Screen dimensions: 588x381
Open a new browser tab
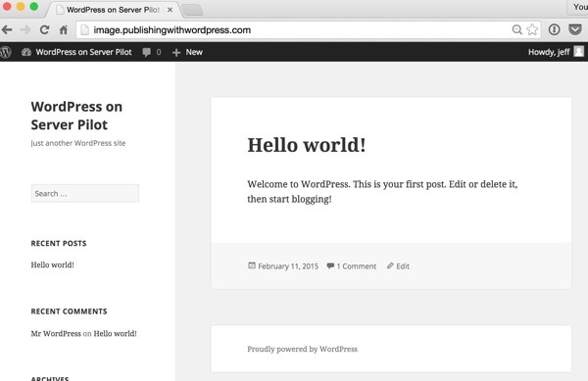(192, 10)
